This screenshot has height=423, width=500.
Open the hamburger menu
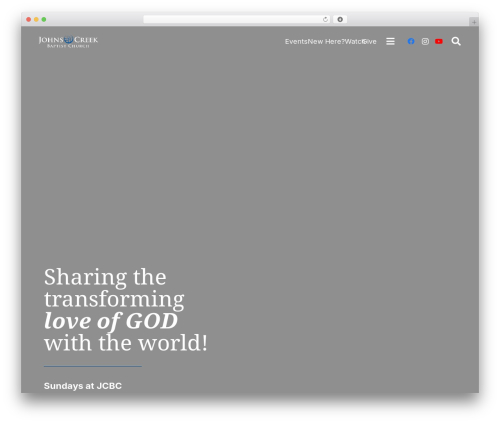pyautogui.click(x=390, y=41)
